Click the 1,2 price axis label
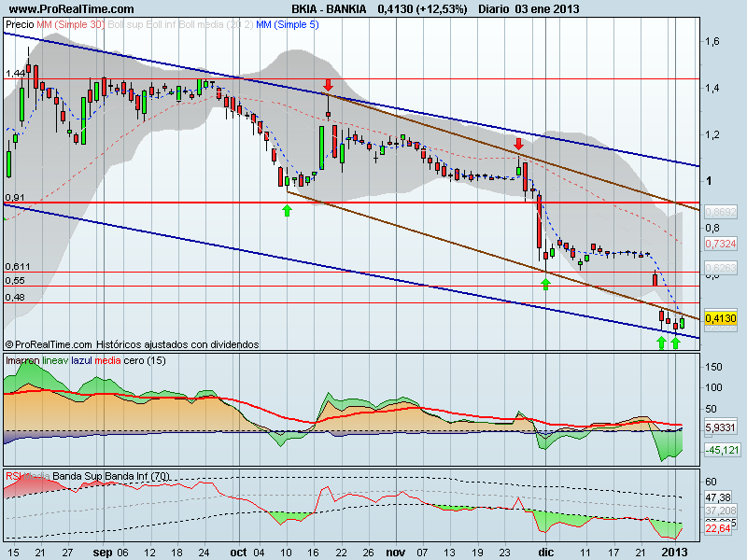Screen dimensions: 747x560 coord(712,134)
